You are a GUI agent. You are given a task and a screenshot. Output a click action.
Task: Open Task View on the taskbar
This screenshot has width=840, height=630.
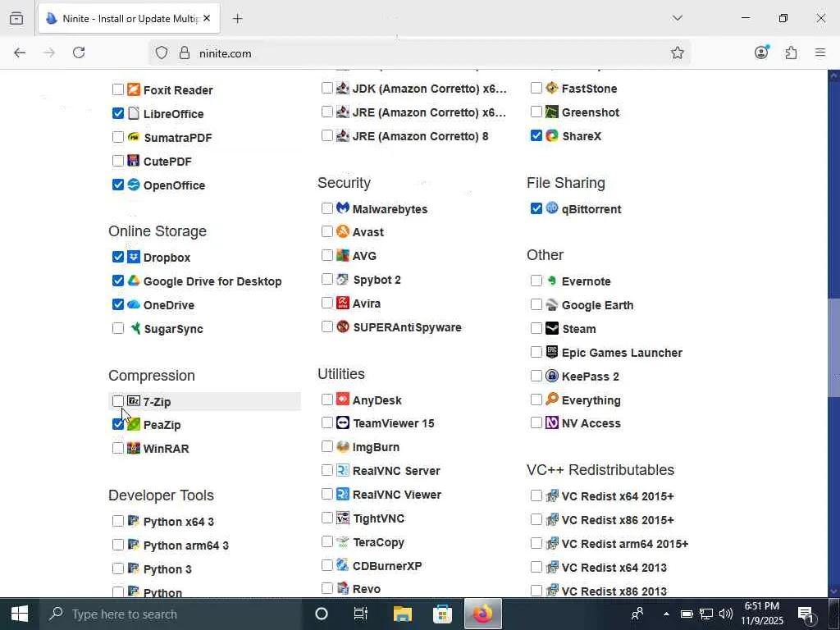click(361, 614)
